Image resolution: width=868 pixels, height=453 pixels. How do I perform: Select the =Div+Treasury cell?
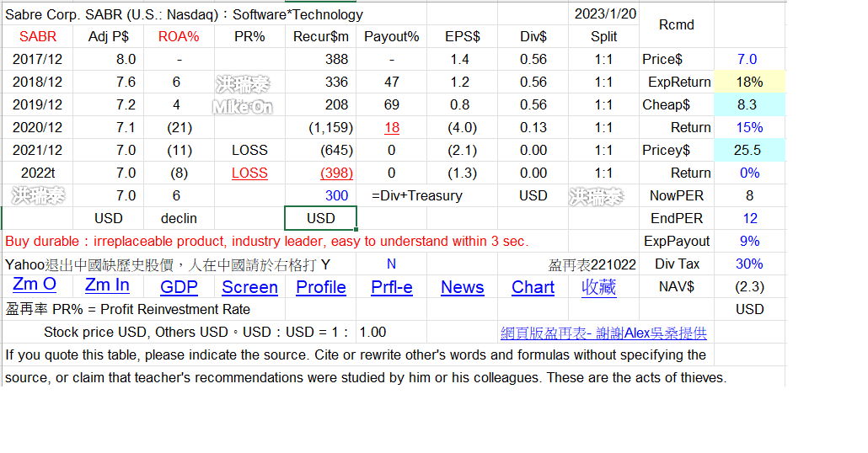point(417,196)
